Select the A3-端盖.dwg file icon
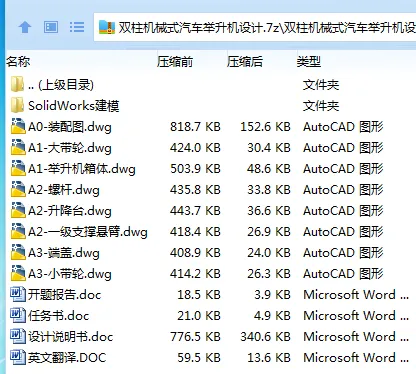Viewport: 416px width, 374px height. [18, 252]
